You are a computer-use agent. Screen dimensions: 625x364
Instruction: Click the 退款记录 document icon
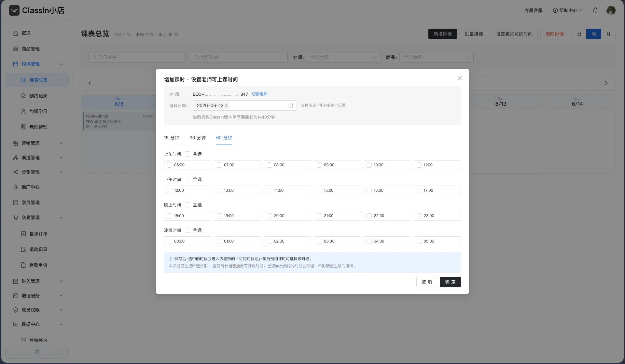tap(23, 249)
